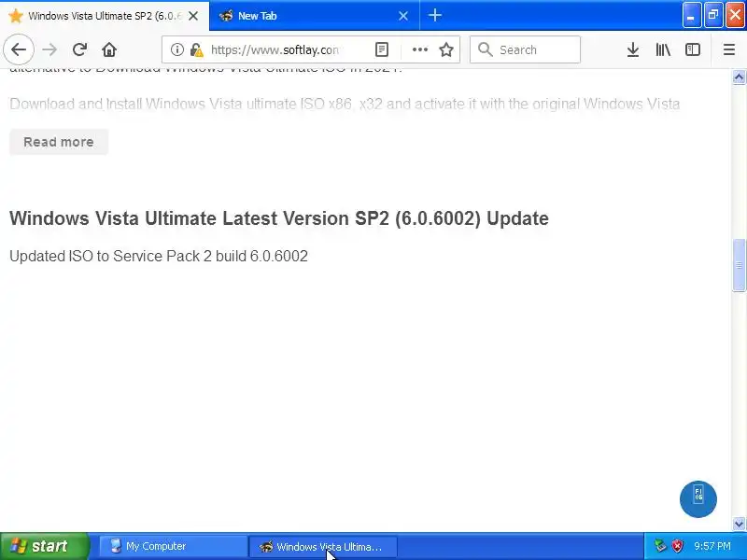Click the safely remove hardware tray icon

(660, 546)
